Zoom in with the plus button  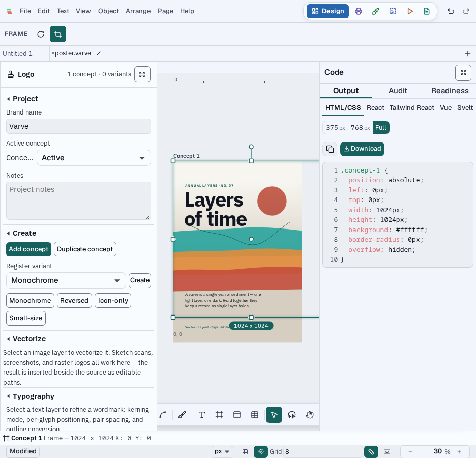(x=459, y=451)
